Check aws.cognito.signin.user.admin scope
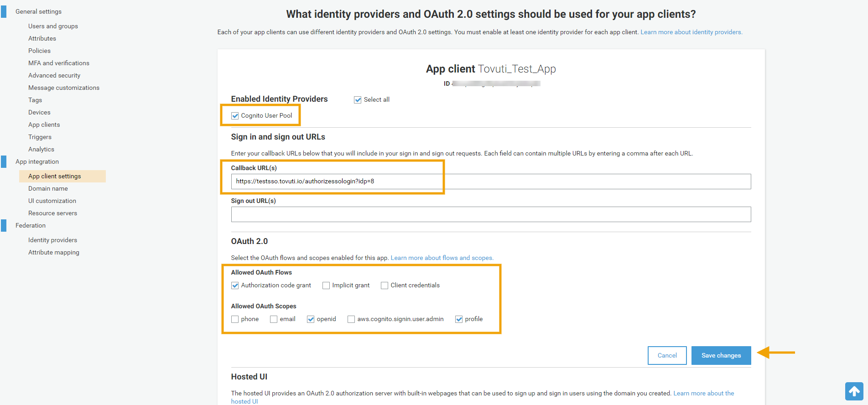Viewport: 868px width, 405px height. coord(351,319)
